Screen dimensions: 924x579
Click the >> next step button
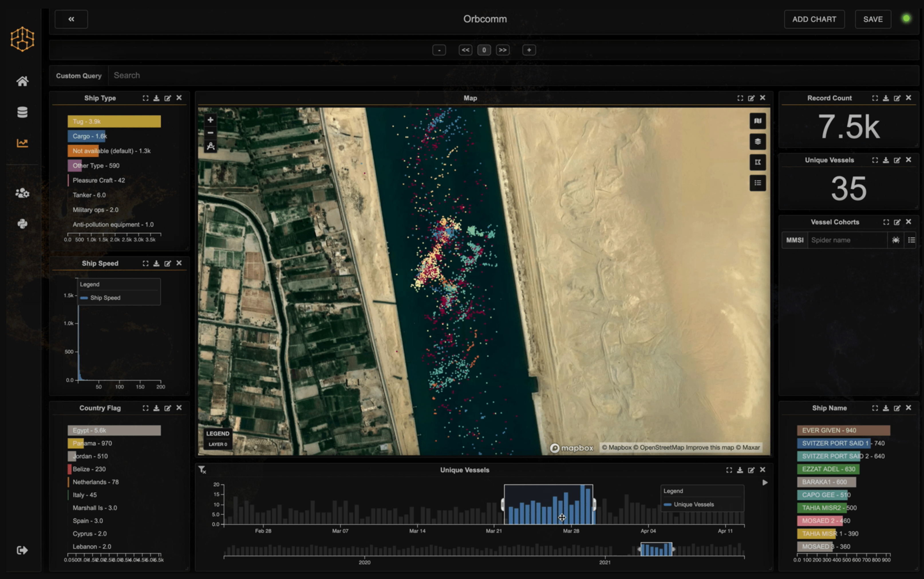pos(503,50)
